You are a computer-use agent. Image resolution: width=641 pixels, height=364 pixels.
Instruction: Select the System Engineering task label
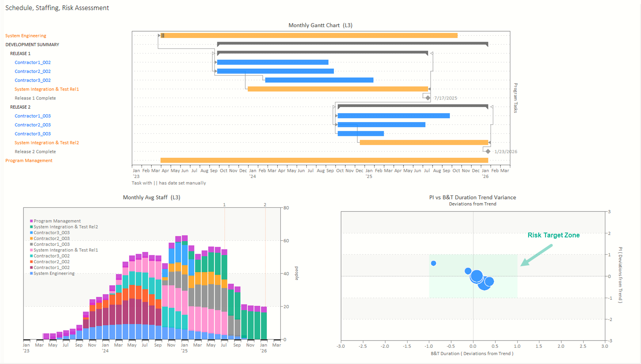25,36
